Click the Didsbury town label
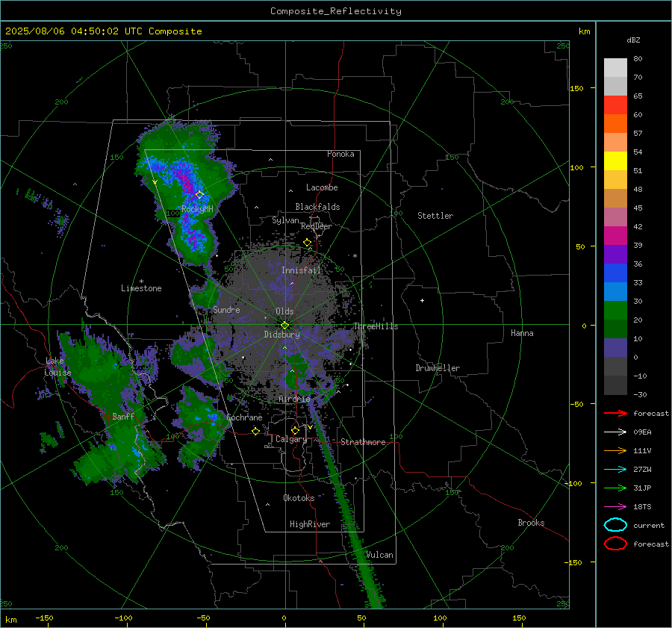672x628 pixels. pyautogui.click(x=281, y=335)
